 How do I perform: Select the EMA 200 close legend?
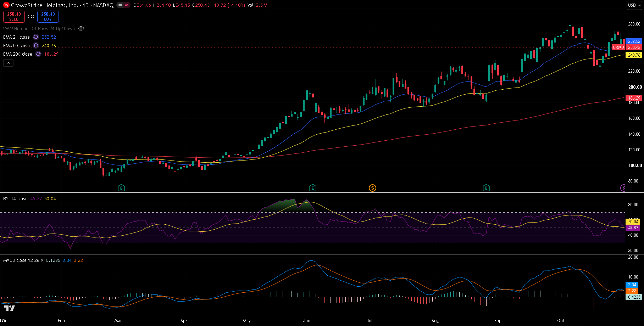(x=18, y=54)
